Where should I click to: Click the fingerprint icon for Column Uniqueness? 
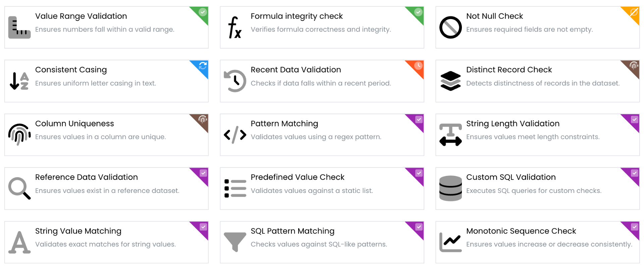click(x=19, y=135)
